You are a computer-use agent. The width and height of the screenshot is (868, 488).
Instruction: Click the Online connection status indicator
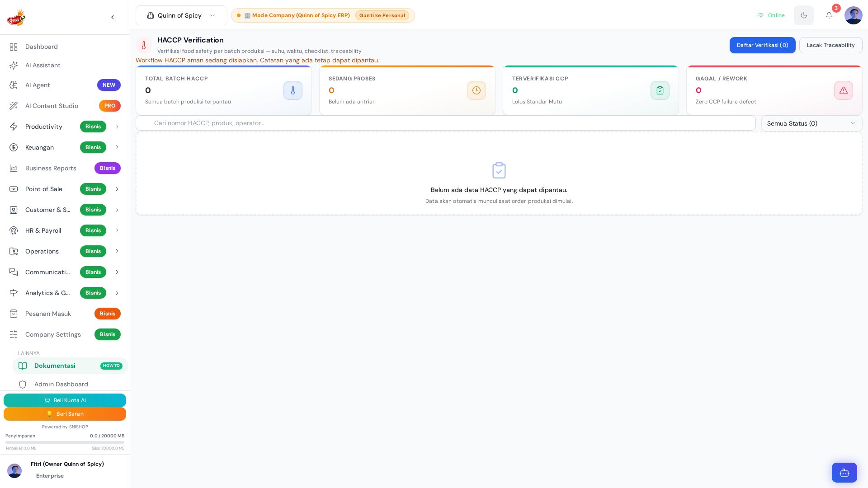tap(771, 15)
